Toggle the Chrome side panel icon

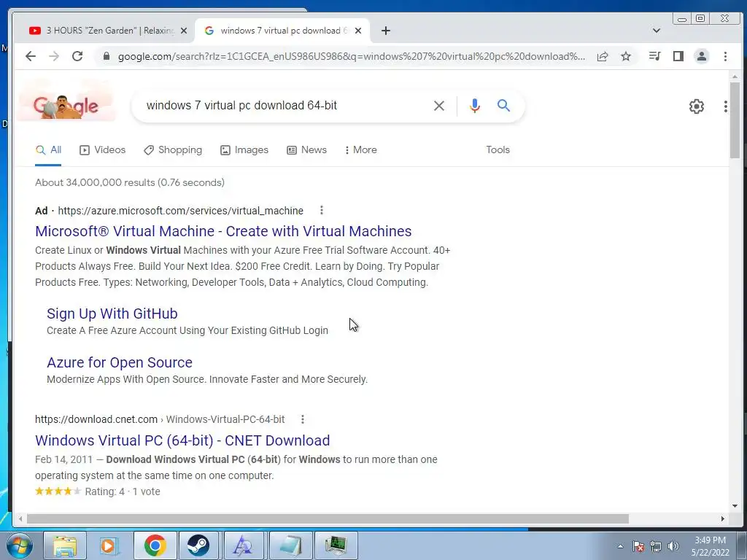coord(678,56)
